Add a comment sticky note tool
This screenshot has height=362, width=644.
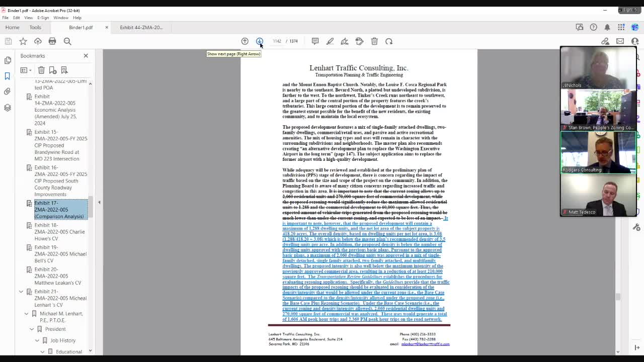click(315, 41)
